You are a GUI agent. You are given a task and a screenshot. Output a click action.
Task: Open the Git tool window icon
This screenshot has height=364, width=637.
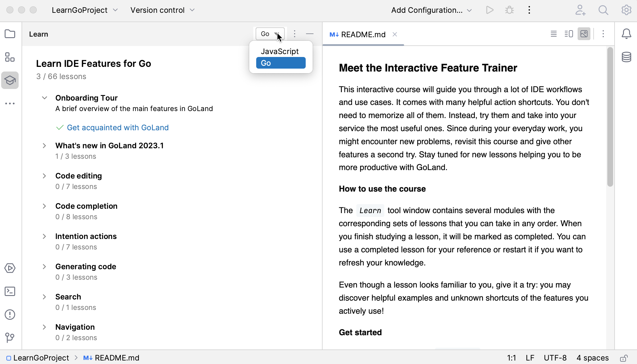click(10, 338)
